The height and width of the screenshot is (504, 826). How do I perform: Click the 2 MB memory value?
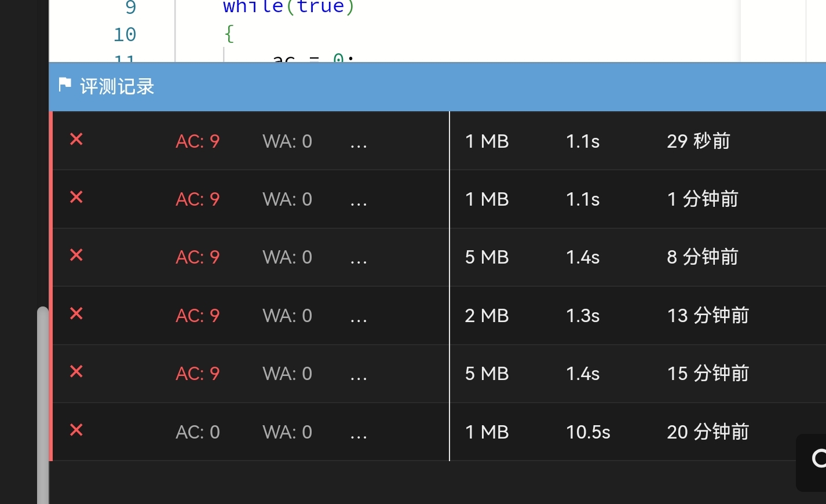point(487,316)
